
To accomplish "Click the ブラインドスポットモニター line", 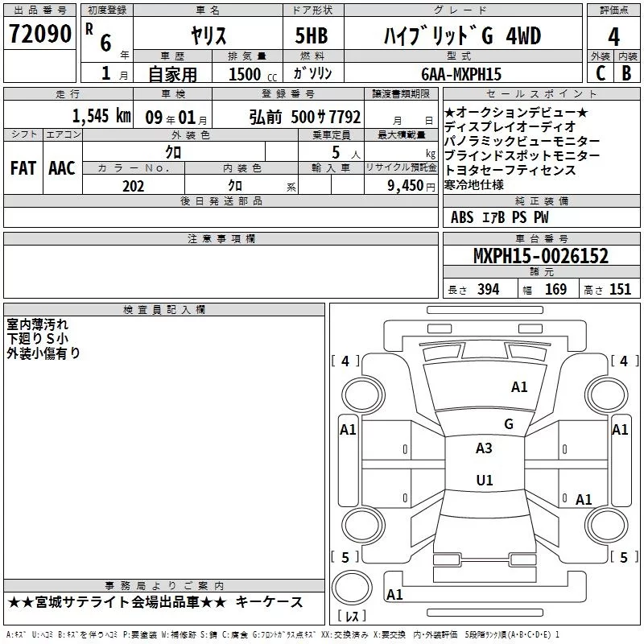I will pyautogui.click(x=522, y=155).
